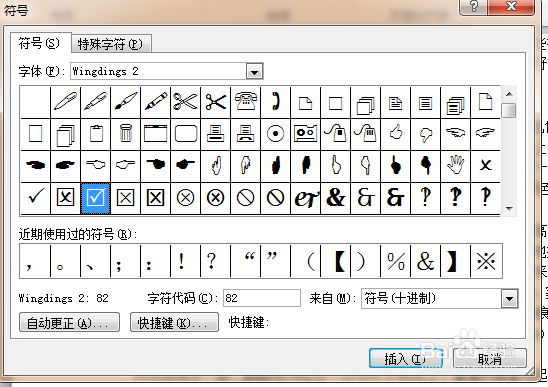
Task: Close the 符号 symbol dialog
Action: (x=511, y=6)
